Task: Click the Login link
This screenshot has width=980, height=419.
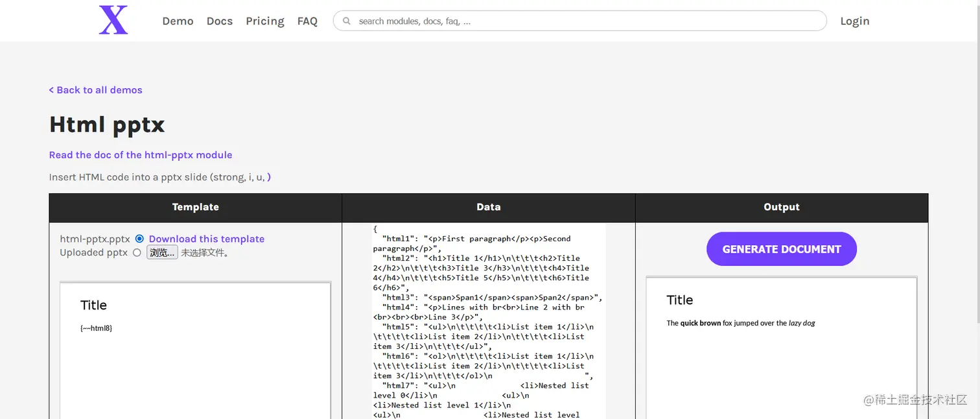Action: (854, 21)
